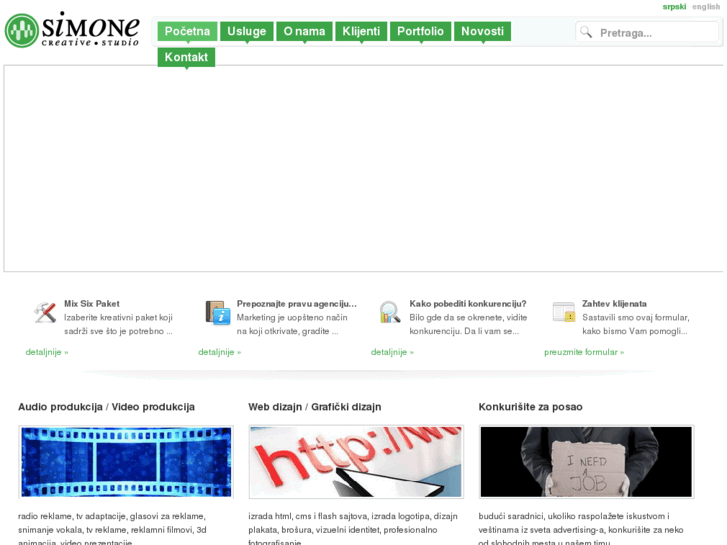
Task: Click the Mix Six Paket tools icon
Action: pyautogui.click(x=44, y=313)
